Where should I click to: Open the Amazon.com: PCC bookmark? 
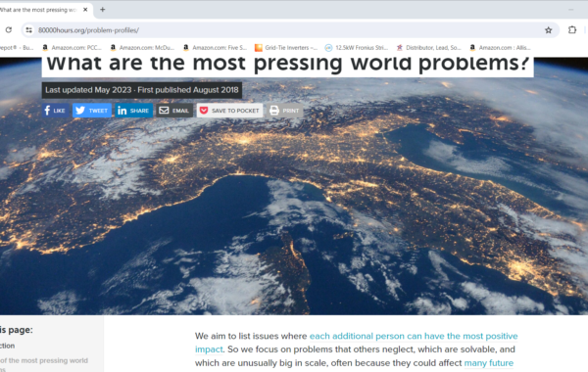tap(72, 48)
